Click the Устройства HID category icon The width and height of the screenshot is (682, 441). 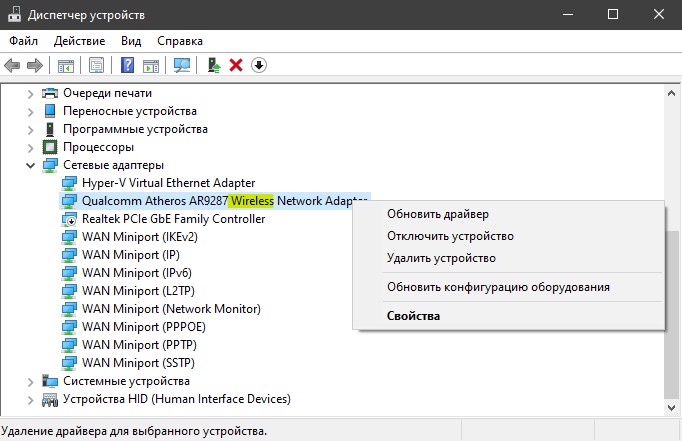(50, 399)
